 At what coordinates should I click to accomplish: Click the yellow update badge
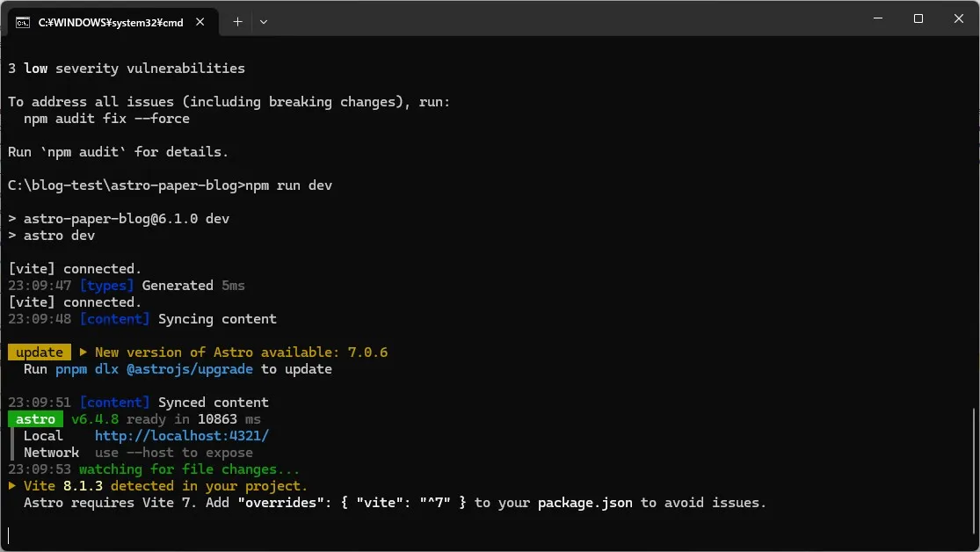click(40, 352)
